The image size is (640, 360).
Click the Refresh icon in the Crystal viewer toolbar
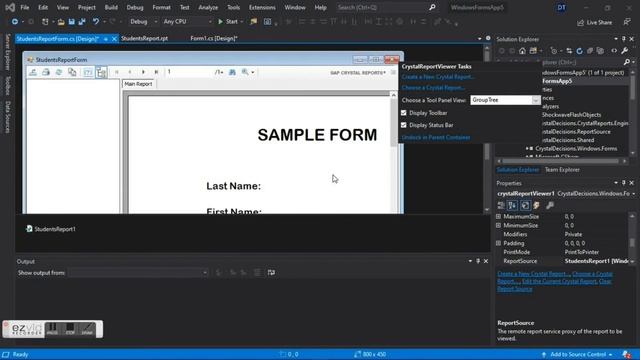(59, 72)
